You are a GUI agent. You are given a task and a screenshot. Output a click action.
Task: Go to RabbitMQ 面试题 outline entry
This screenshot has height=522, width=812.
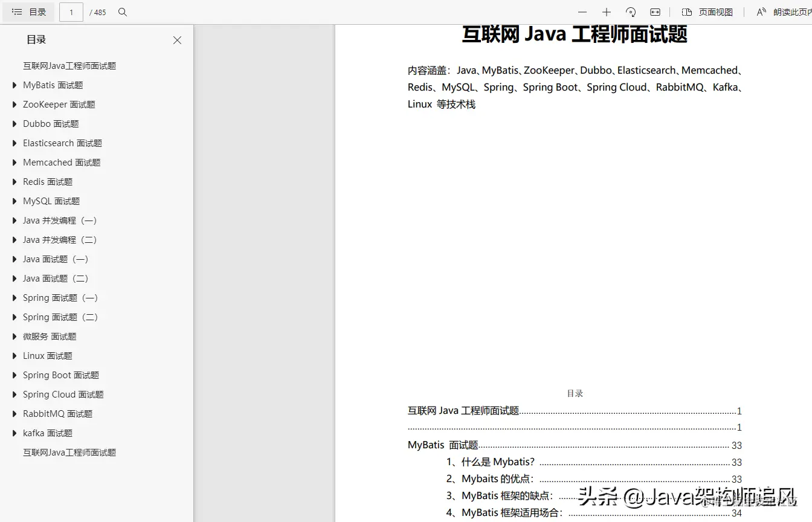[x=58, y=414]
